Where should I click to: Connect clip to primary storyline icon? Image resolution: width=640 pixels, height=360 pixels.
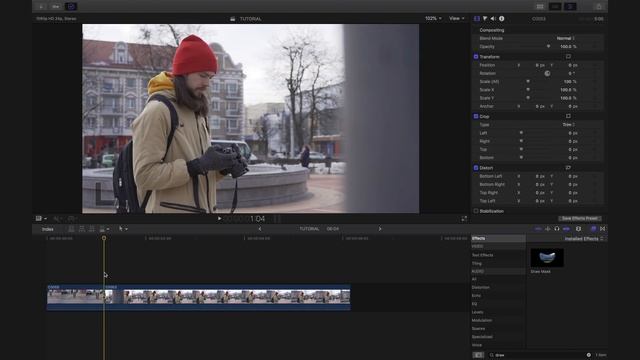(71, 229)
